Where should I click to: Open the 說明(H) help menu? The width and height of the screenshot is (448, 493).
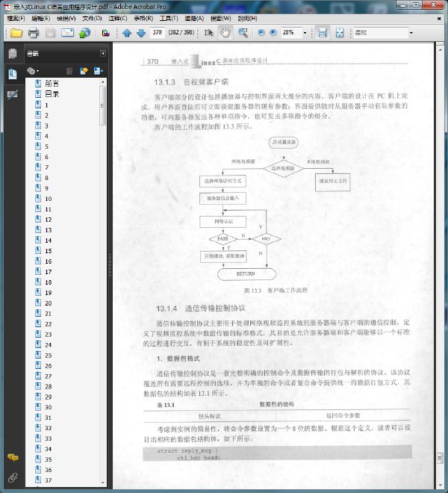pos(247,19)
